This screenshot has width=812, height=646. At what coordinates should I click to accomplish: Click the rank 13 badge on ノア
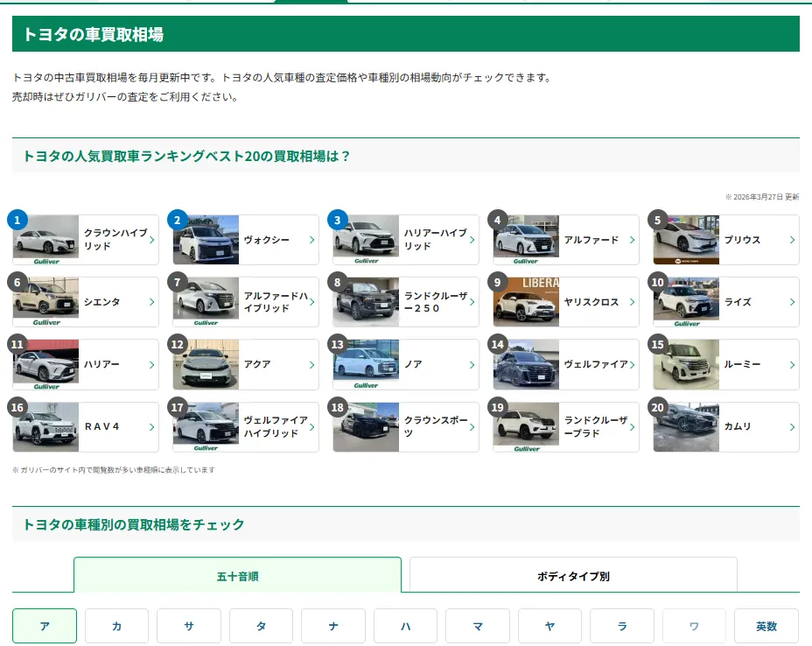(337, 345)
